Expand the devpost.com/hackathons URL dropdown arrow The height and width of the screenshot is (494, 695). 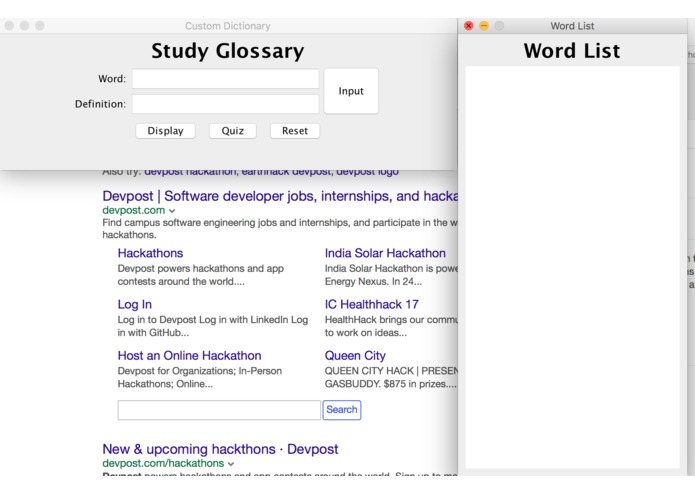pos(231,464)
